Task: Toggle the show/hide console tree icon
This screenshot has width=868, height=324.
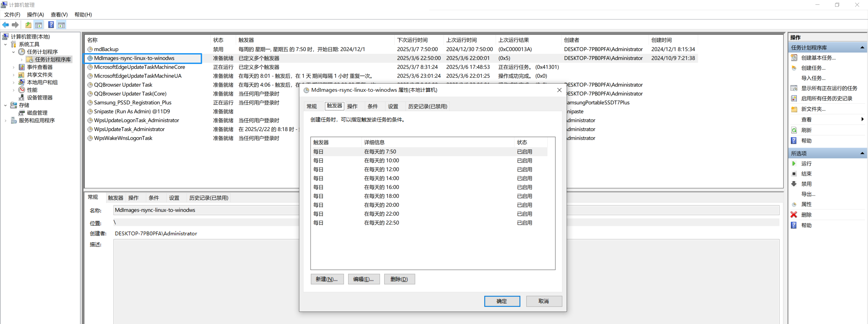Action: (x=39, y=25)
